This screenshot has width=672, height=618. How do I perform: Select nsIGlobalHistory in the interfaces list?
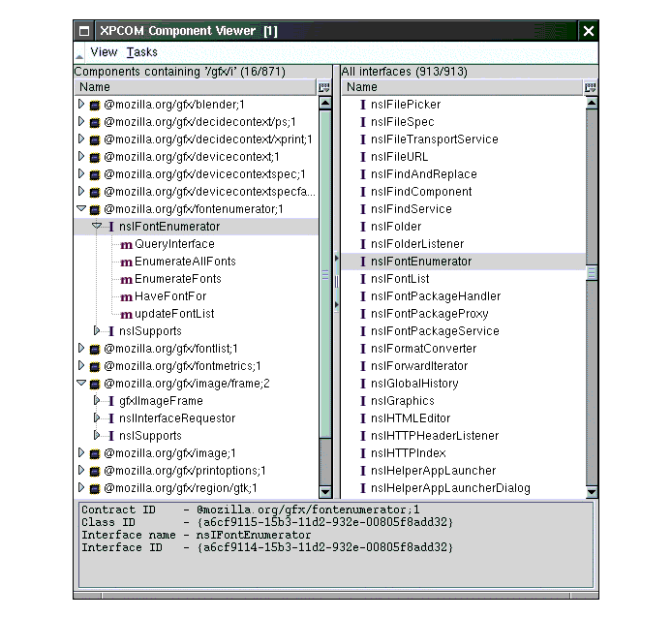pyautogui.click(x=414, y=384)
